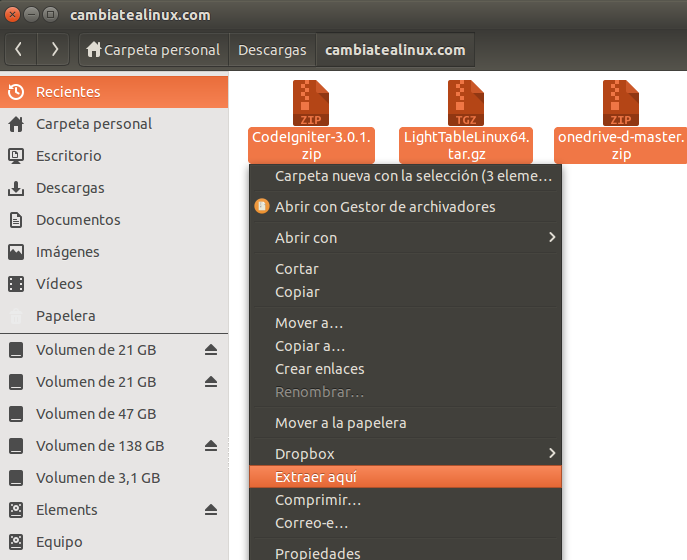
Task: Click the Papelera trash icon in sidebar
Action: (x=16, y=316)
